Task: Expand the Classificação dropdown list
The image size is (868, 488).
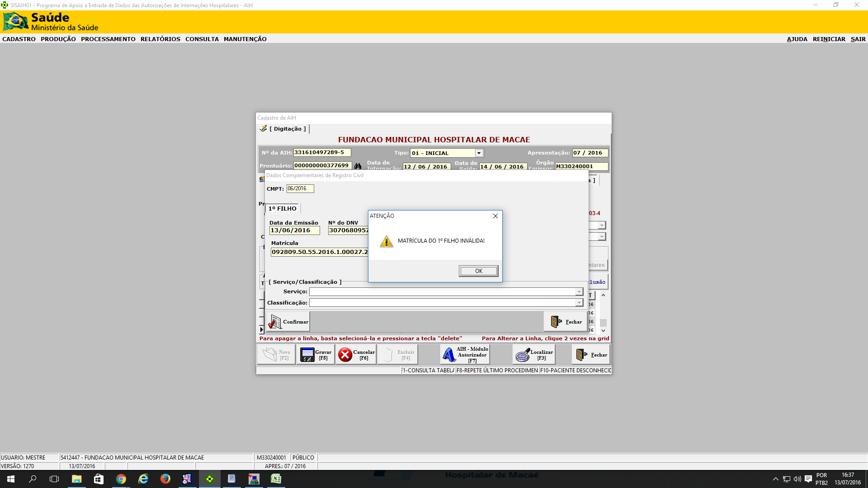Action: [579, 303]
